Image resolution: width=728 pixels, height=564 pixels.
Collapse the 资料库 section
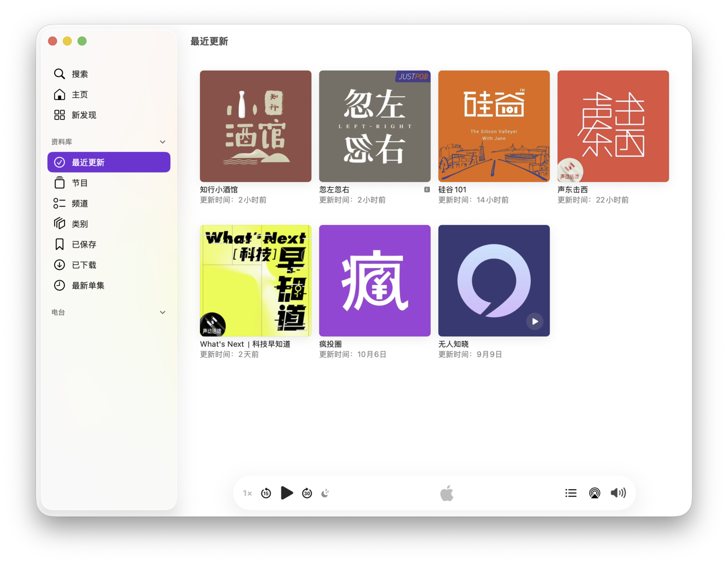[162, 142]
